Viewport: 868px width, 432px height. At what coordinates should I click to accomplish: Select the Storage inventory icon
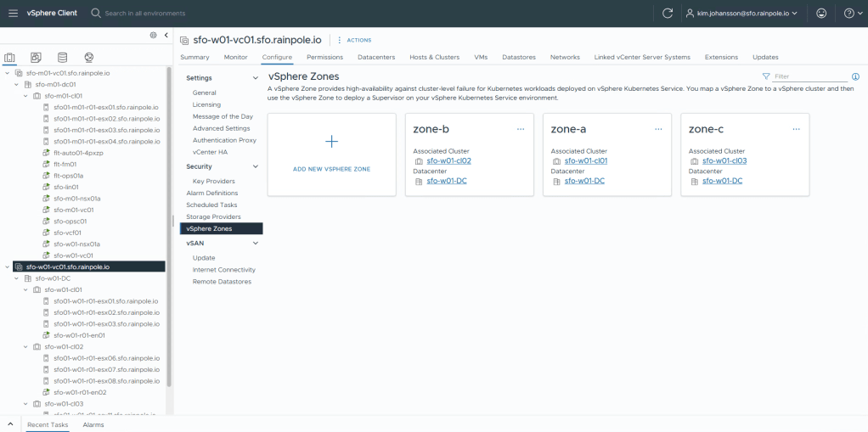tap(62, 58)
